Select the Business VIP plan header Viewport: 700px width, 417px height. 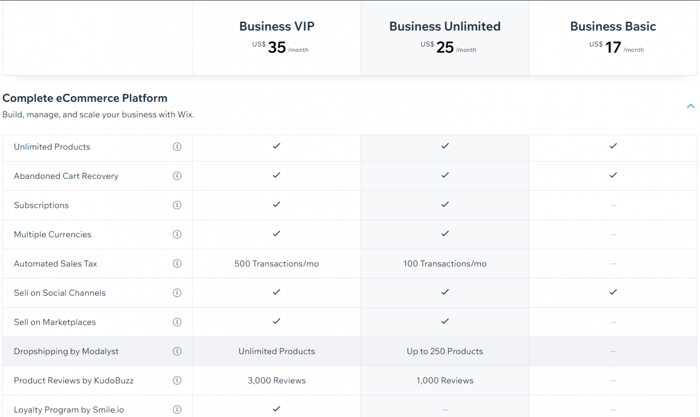[277, 27]
